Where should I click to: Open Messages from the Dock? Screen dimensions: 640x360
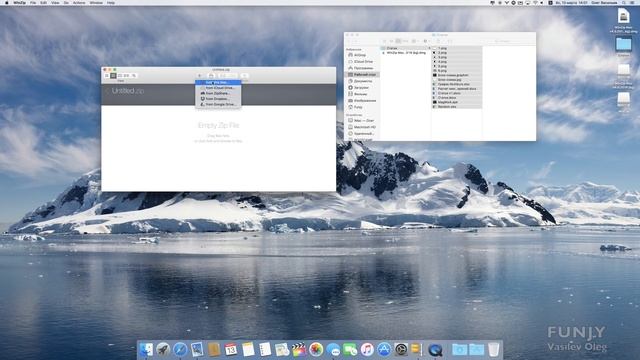tap(333, 349)
